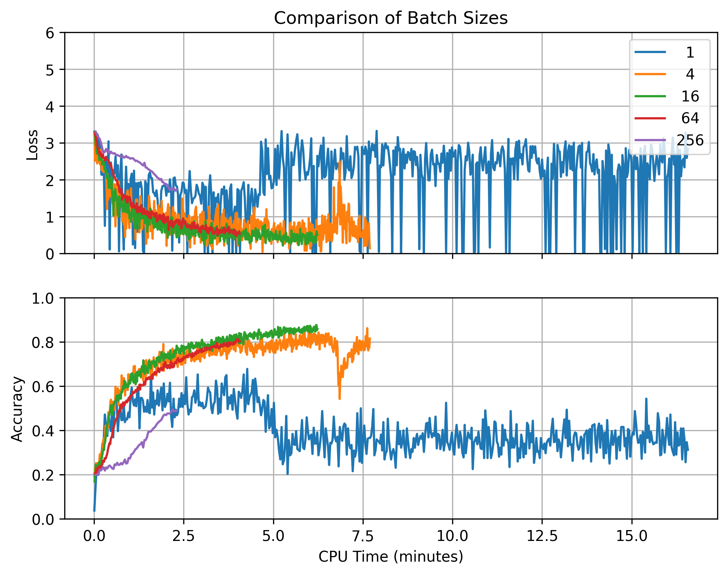The width and height of the screenshot is (728, 575).
Task: Click the legend label 16
Action: 690,96
